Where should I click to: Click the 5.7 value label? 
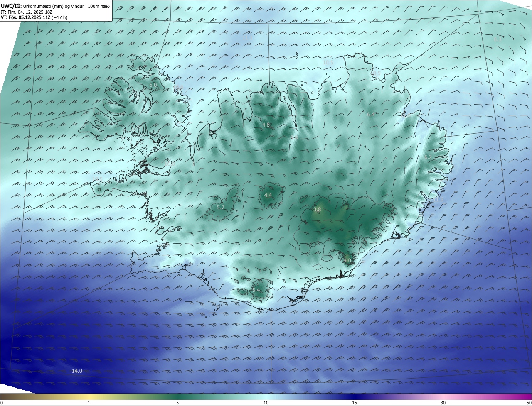[221, 207]
